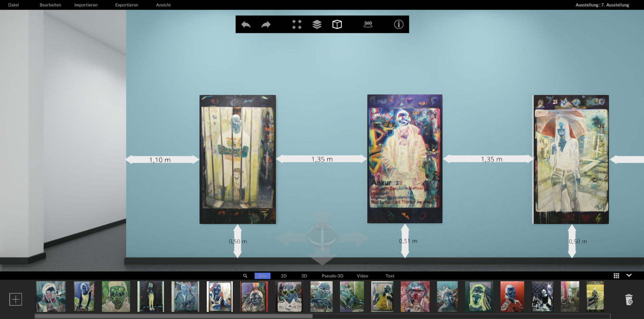
Task: Select the heart sunglasses thumbnail
Action: (289, 297)
